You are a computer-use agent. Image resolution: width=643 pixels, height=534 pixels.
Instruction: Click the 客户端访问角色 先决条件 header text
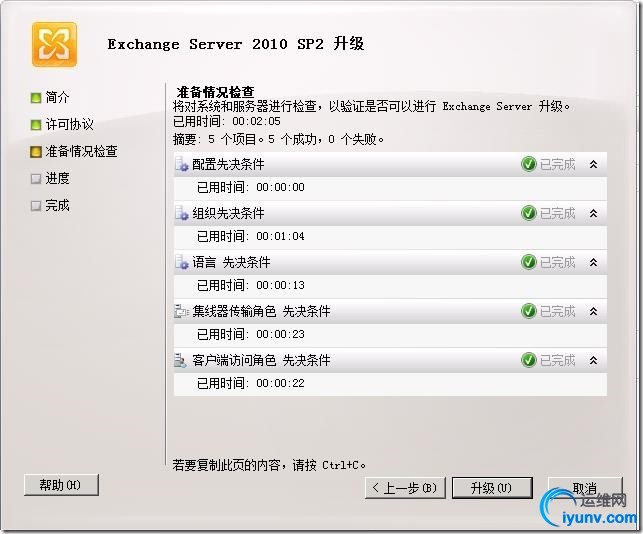click(261, 360)
